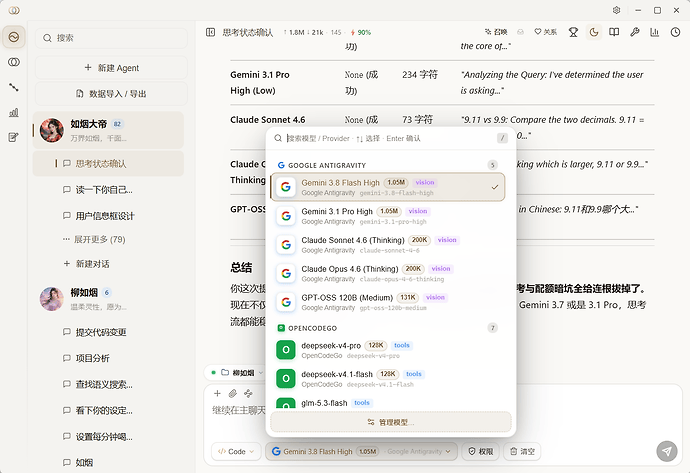Collapse the GOOGLE ANTIGRAVITY group header
Viewport: 690px width, 473px height.
pyautogui.click(x=388, y=165)
